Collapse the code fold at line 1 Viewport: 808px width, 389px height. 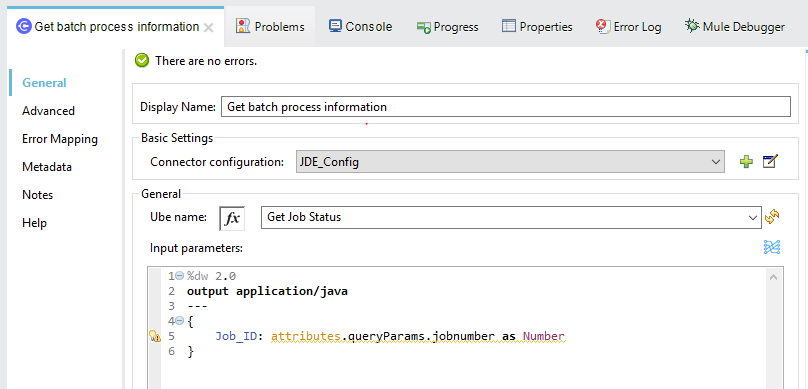[180, 276]
